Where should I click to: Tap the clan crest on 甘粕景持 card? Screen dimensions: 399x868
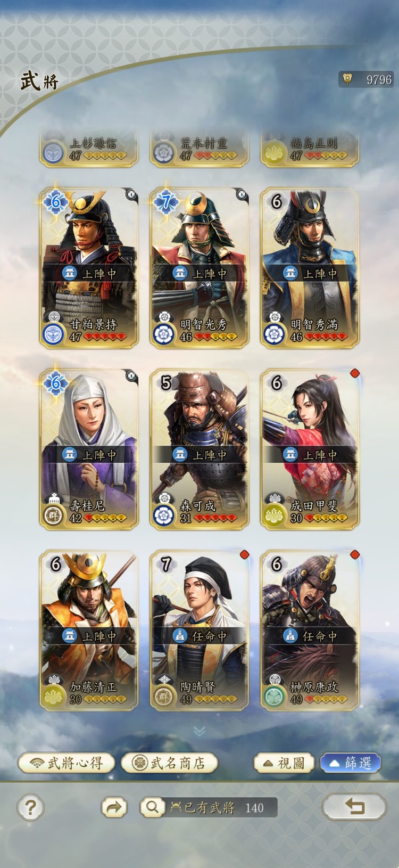pos(53,333)
